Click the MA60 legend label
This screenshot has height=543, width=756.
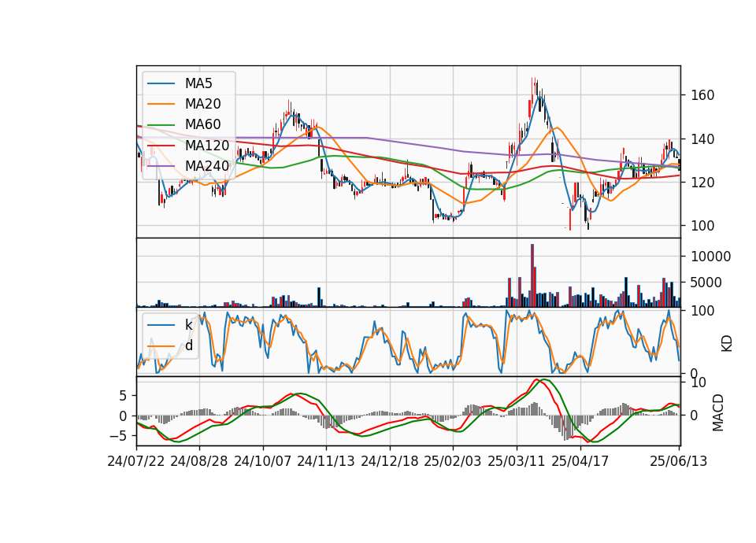click(x=202, y=124)
